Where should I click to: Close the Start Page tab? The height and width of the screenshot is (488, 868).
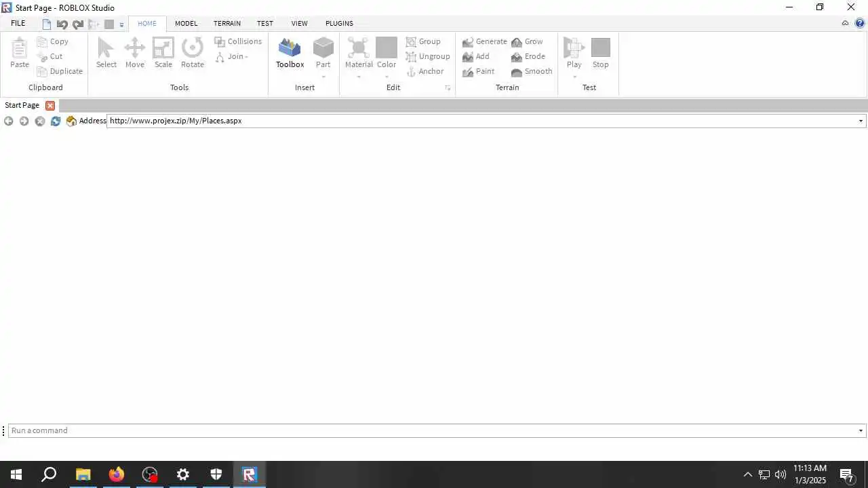point(50,106)
